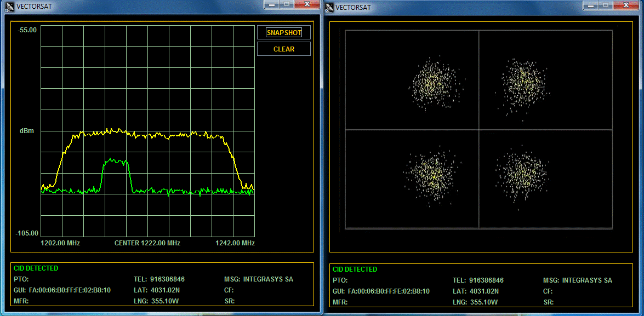
Task: Click the lower-right constellation cluster
Action: (x=522, y=171)
